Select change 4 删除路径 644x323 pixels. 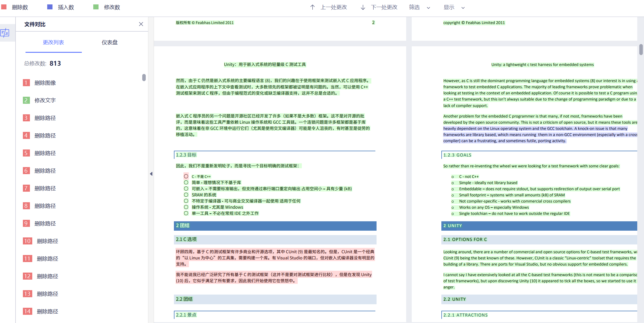pos(40,135)
